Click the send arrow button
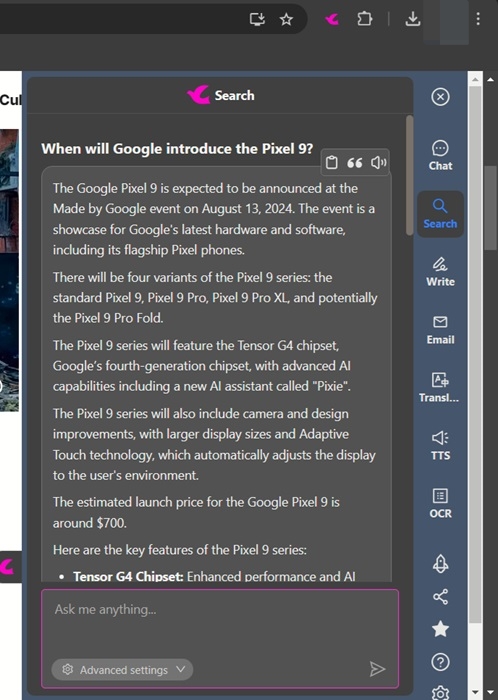This screenshot has width=498, height=700. pyautogui.click(x=377, y=669)
